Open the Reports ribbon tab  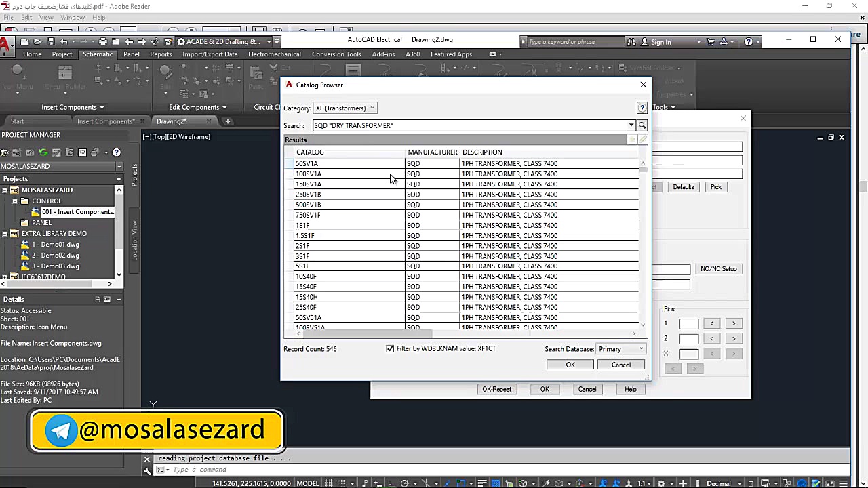(161, 54)
